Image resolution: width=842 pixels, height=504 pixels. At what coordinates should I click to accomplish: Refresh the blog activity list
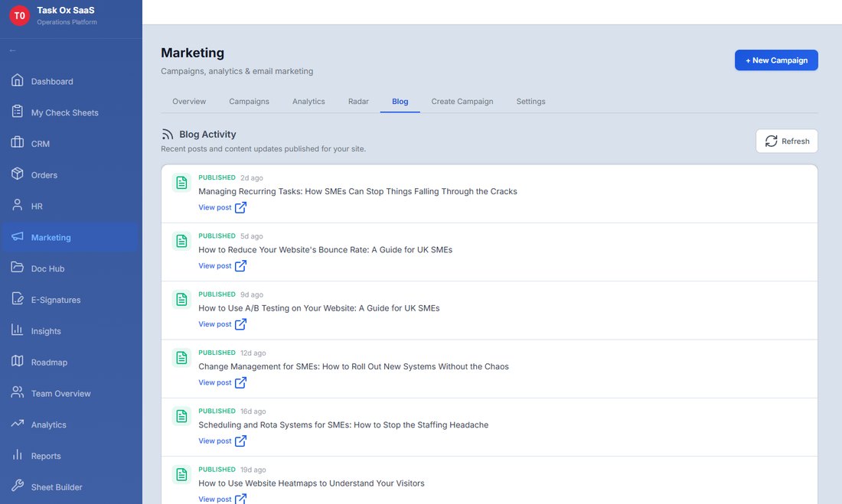tap(787, 141)
